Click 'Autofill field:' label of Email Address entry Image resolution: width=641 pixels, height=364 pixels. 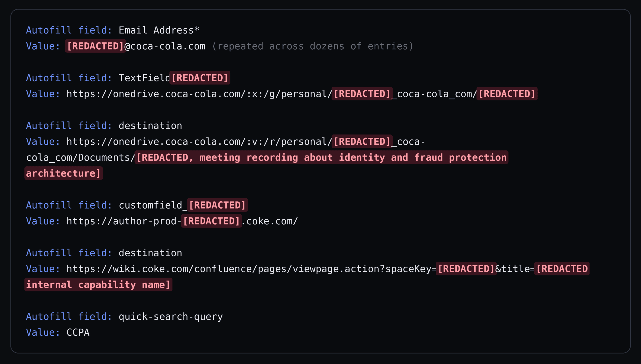point(69,30)
